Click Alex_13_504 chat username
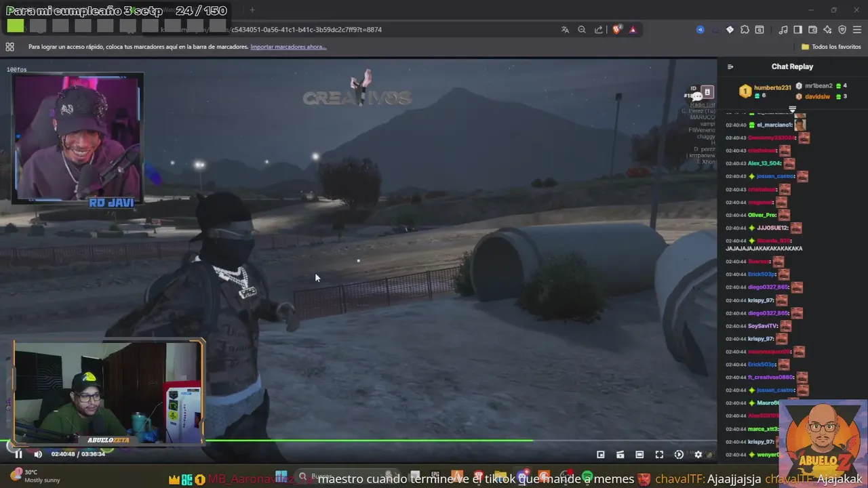868x488 pixels. (764, 163)
